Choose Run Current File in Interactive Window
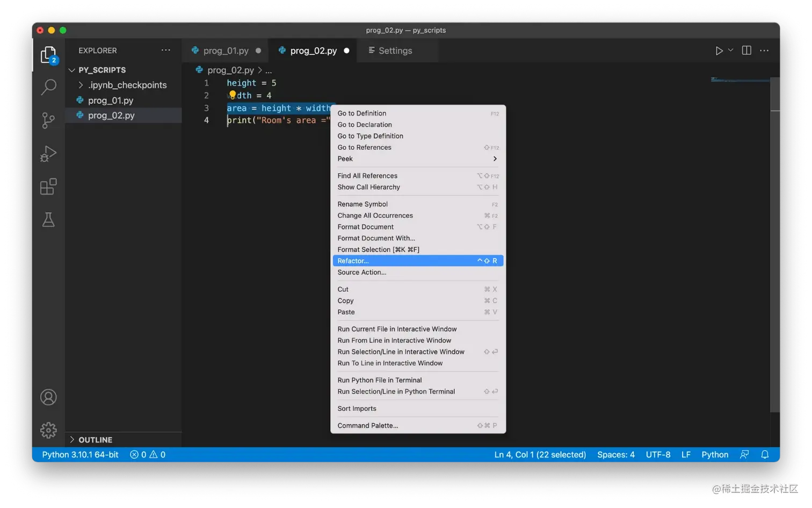Screen dimensions: 812x508 [418, 329]
